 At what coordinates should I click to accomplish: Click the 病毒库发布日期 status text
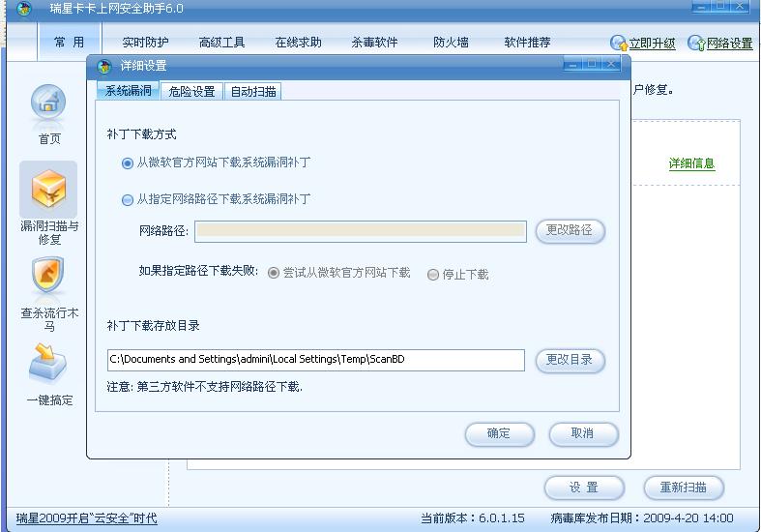[x=642, y=518]
